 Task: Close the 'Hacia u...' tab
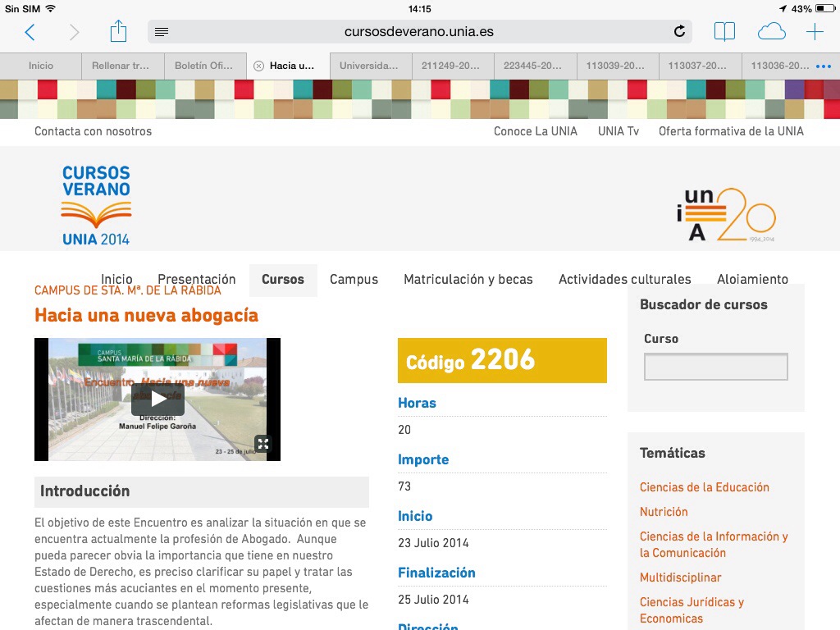point(258,66)
